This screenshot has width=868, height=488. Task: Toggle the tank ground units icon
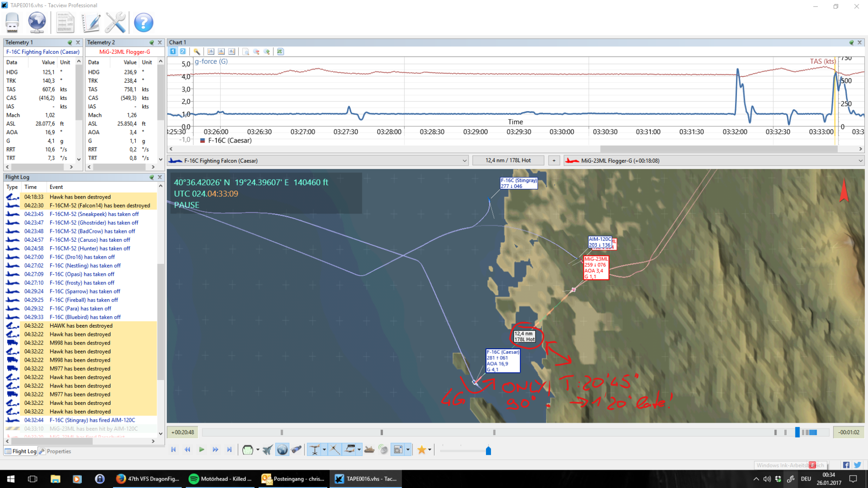[x=369, y=450]
